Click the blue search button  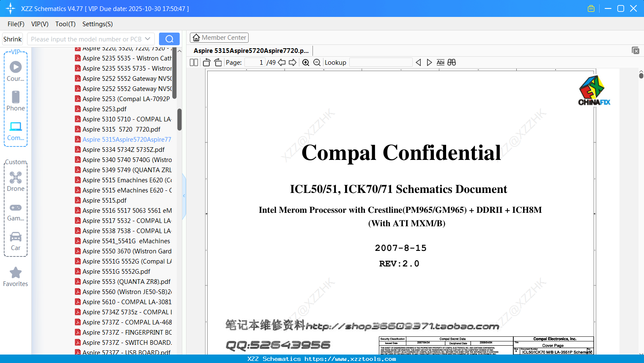[x=169, y=39]
